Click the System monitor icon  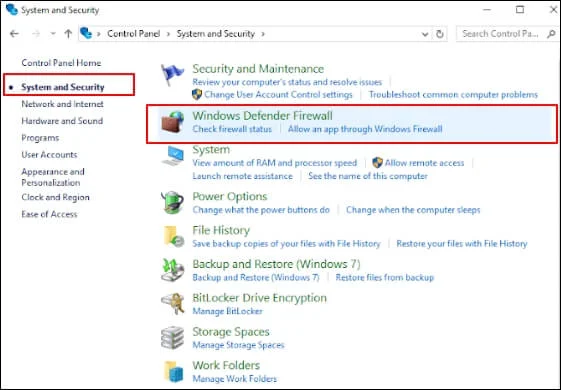(173, 156)
